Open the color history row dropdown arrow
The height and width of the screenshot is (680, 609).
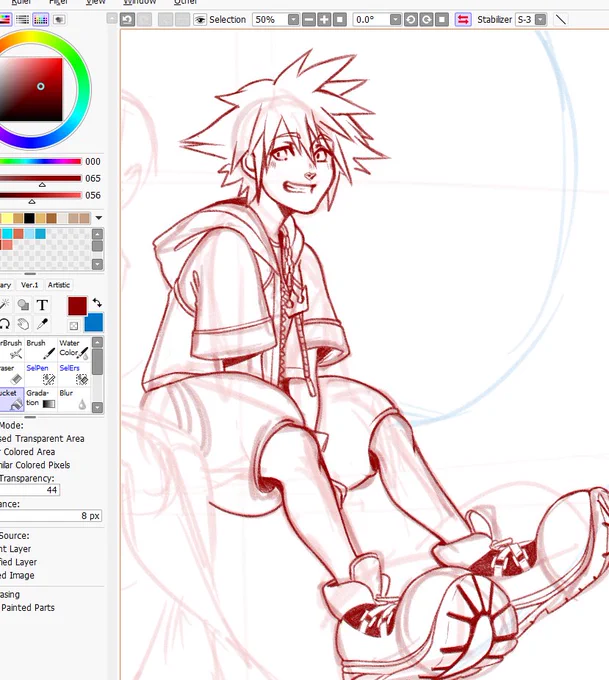click(x=99, y=218)
